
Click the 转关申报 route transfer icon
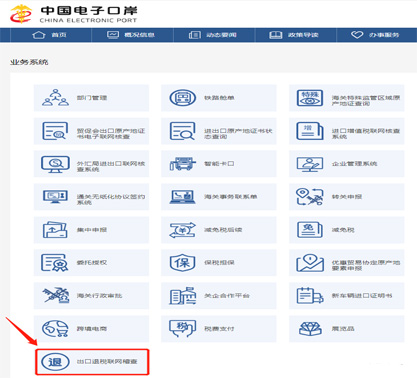[310, 197]
